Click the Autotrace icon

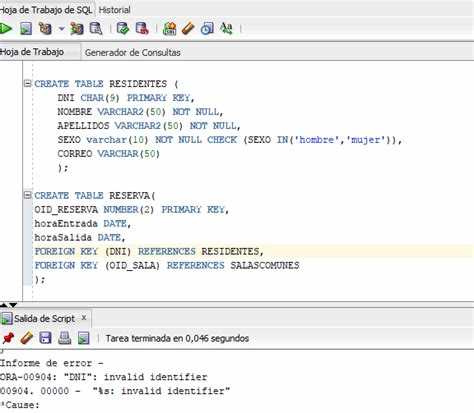click(77, 29)
